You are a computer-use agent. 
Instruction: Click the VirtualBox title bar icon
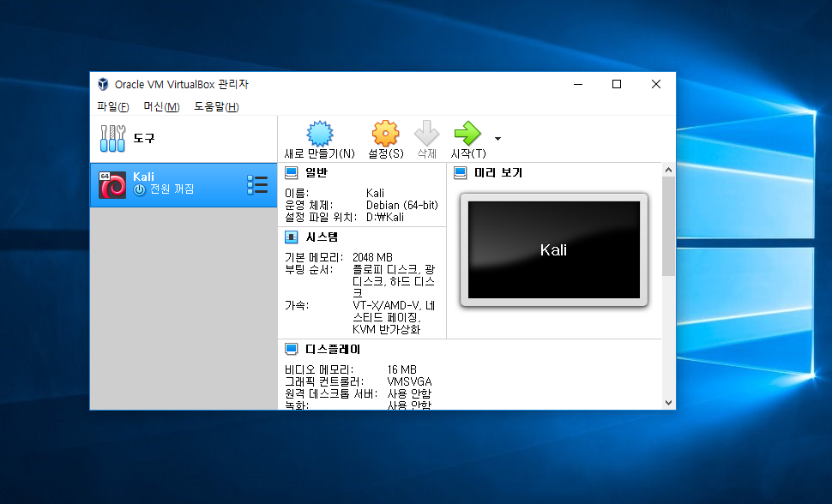point(103,84)
